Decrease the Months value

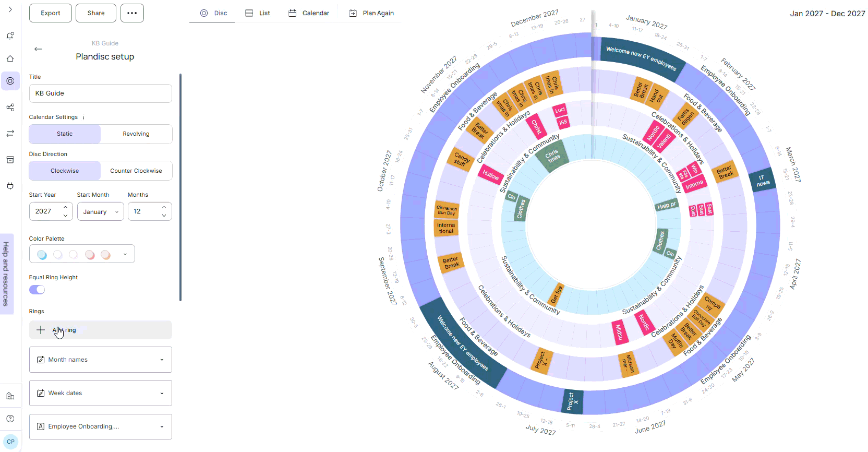click(164, 215)
